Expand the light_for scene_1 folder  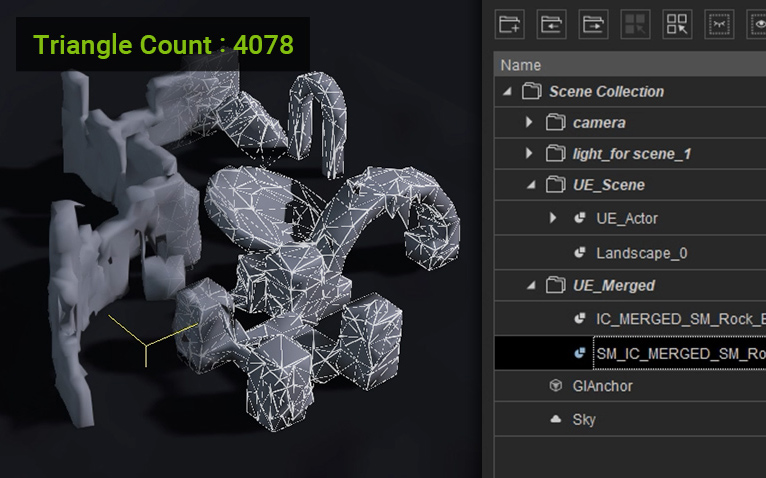529,154
